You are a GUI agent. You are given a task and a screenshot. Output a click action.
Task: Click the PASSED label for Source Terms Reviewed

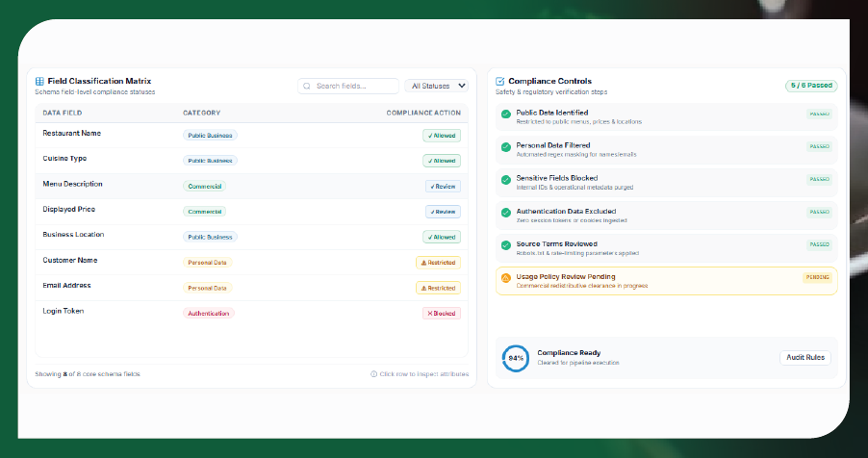819,244
